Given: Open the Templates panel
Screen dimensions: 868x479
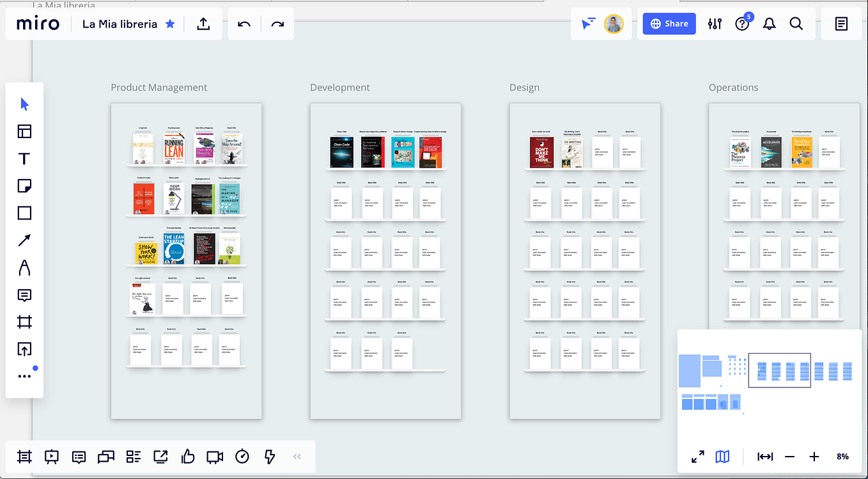Looking at the screenshot, I should tap(24, 130).
